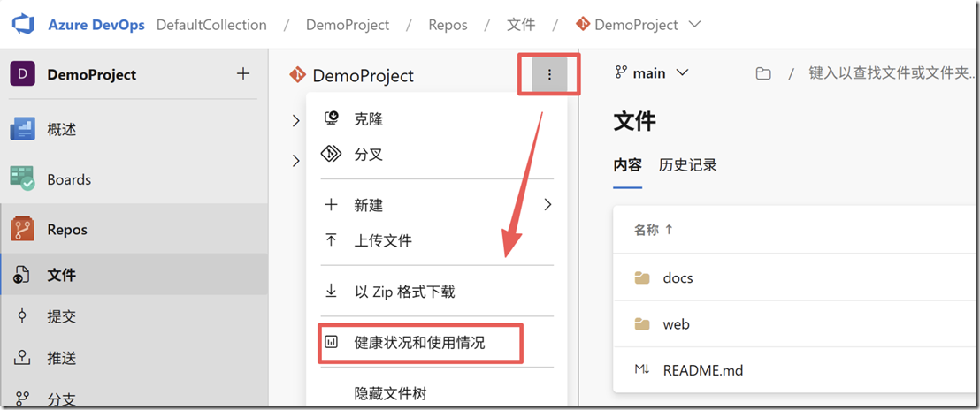Open 健康状况和使用情况

436,343
